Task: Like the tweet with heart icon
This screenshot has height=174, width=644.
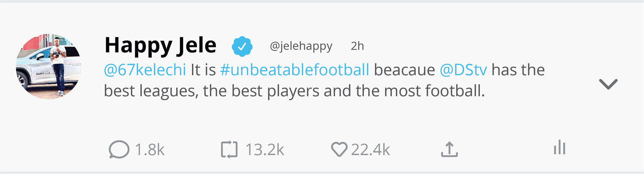Action: click(339, 150)
